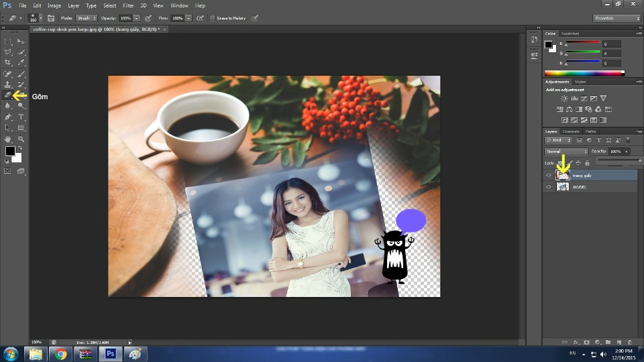This screenshot has height=362, width=644.
Task: Open eraser Mode dropdown showing Brush
Action: [x=87, y=18]
